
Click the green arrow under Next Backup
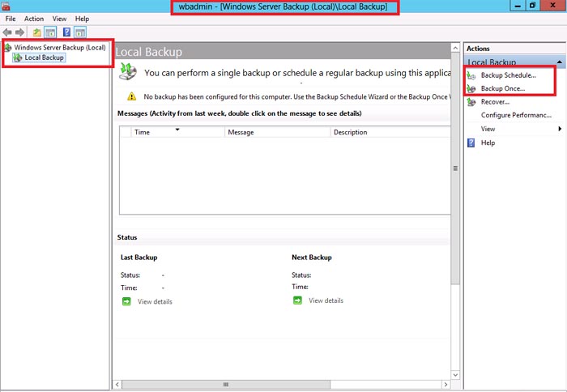coord(297,300)
